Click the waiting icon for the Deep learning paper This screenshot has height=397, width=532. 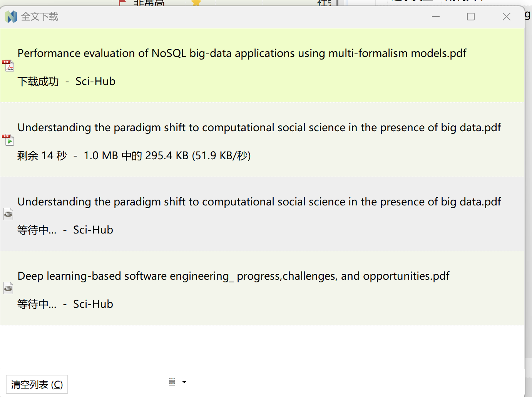(x=8, y=288)
